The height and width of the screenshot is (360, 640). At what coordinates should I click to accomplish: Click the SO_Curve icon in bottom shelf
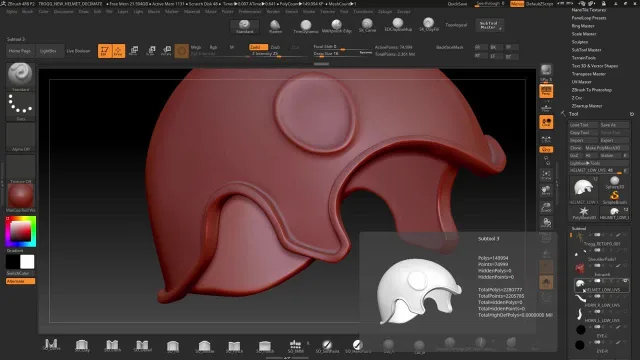point(51,345)
